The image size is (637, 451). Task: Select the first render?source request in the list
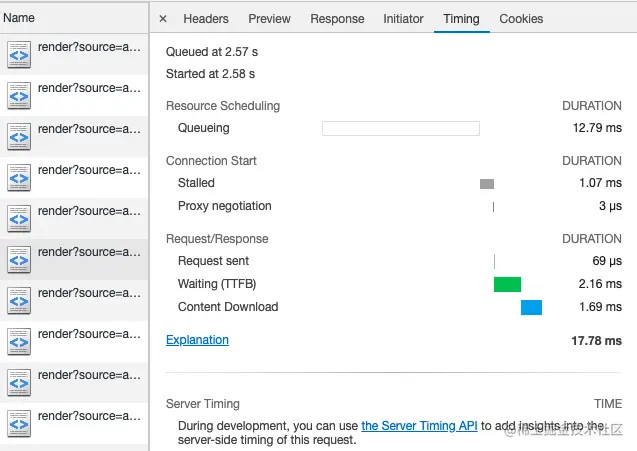[x=74, y=54]
